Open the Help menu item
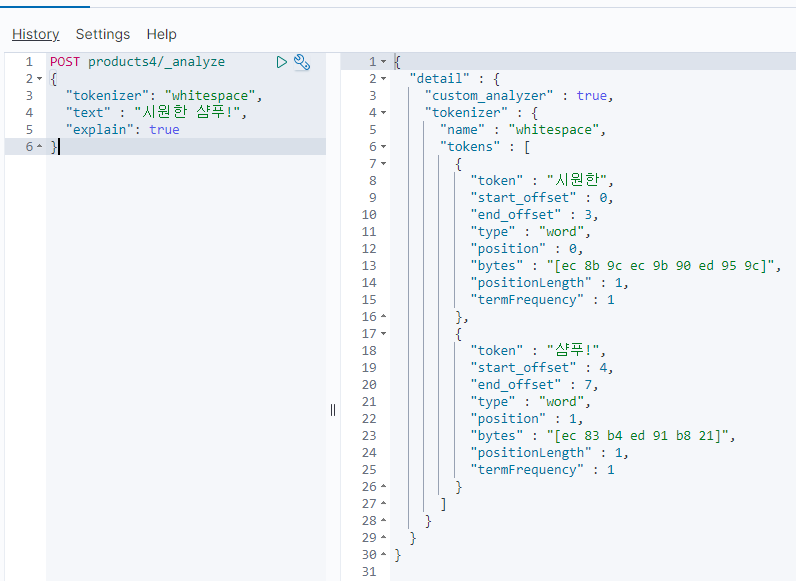Image resolution: width=796 pixels, height=581 pixels. [x=161, y=34]
